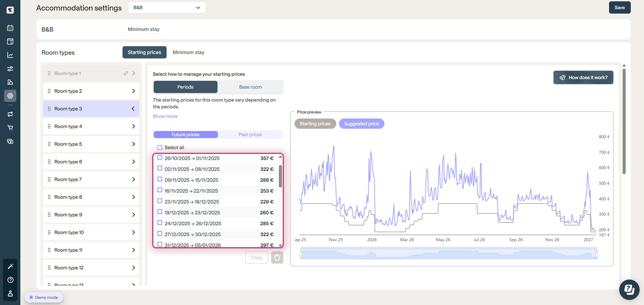
Task: Click the Demo mode badge
Action: pyautogui.click(x=44, y=297)
